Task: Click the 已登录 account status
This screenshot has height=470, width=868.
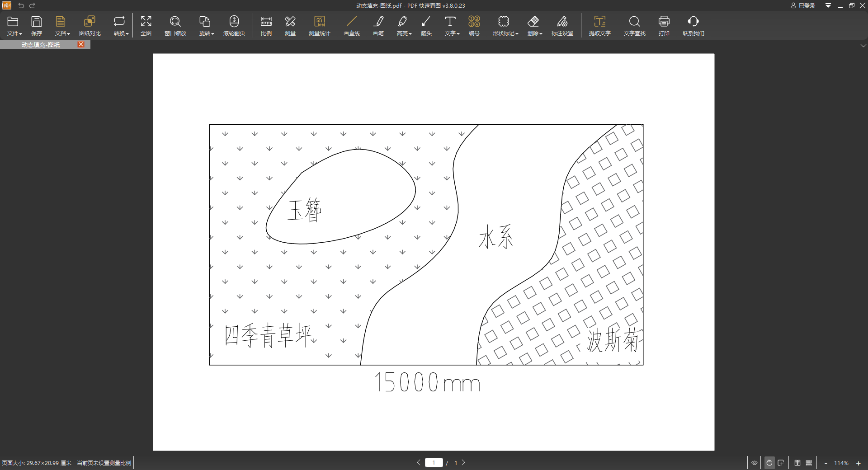Action: (x=803, y=5)
